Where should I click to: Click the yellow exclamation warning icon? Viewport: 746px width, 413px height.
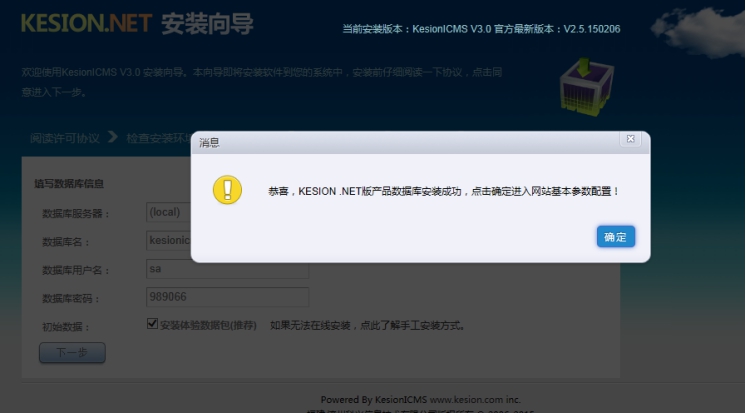(227, 190)
